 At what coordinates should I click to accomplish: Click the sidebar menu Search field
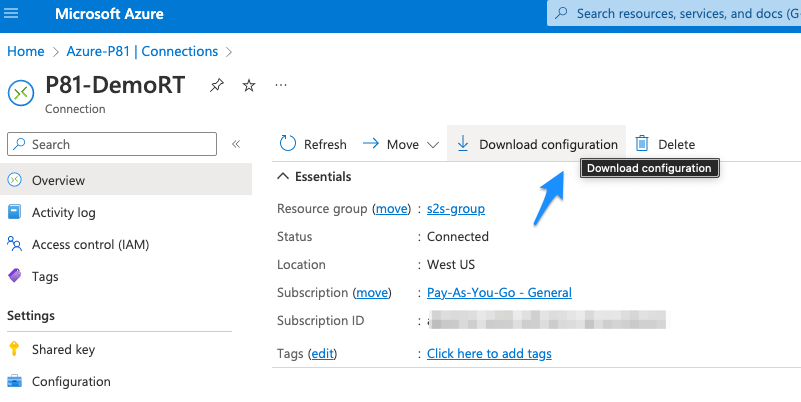(x=112, y=144)
